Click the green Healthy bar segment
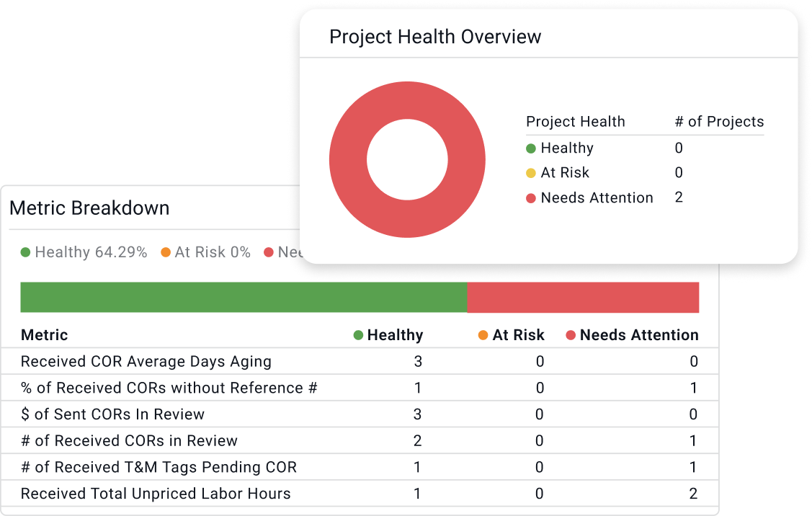812x516 pixels. [244, 298]
